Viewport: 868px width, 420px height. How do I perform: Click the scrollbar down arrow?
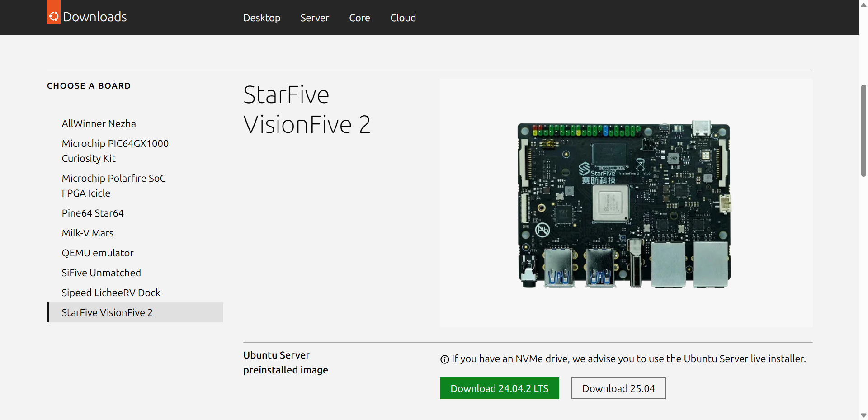pyautogui.click(x=863, y=415)
